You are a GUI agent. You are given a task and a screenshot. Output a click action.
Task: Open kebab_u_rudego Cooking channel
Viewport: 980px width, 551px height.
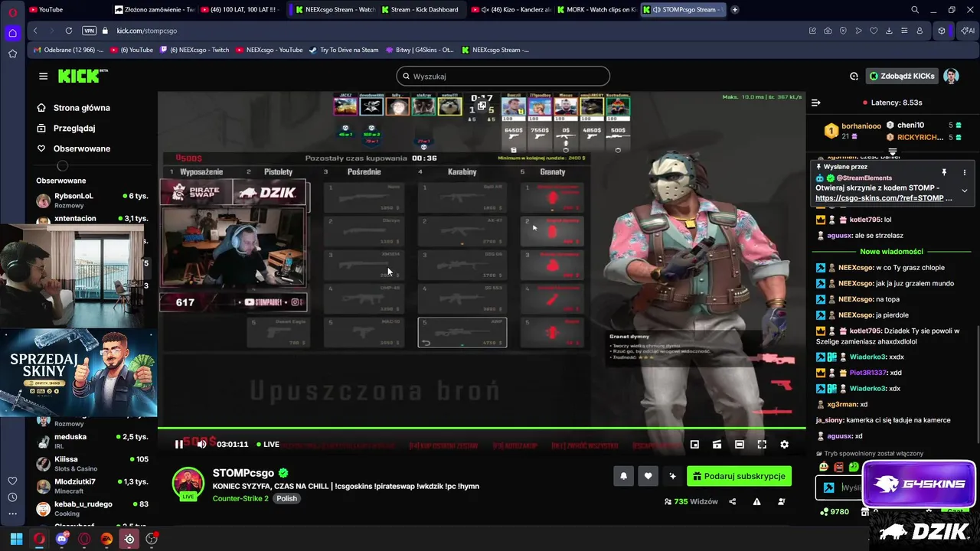click(x=92, y=508)
